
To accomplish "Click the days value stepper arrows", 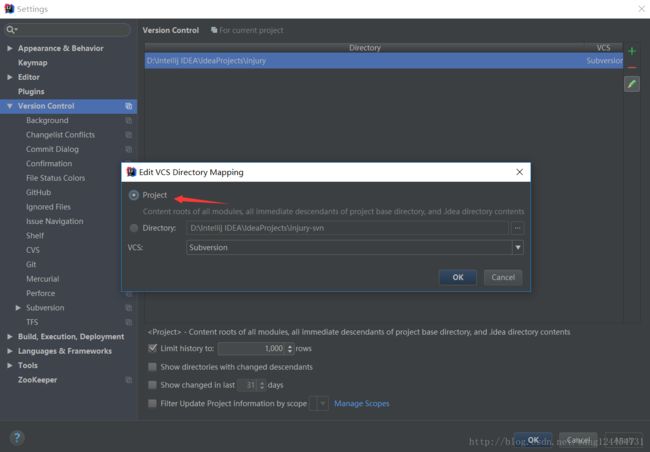I will pos(262,385).
